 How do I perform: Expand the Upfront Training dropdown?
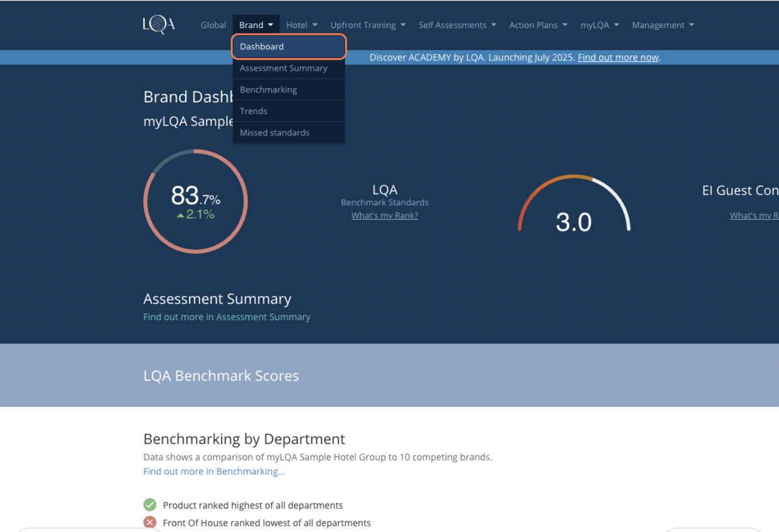368,25
